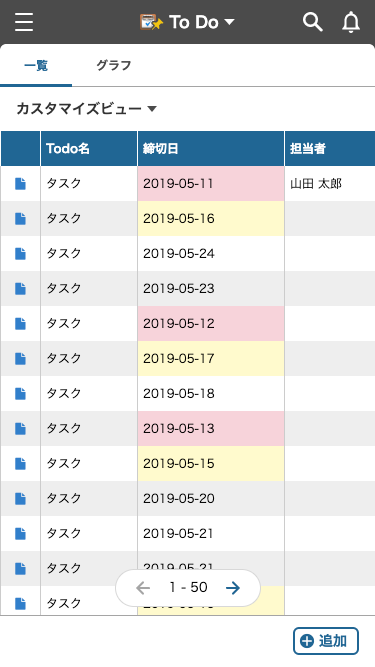Open the hamburger menu

[24, 22]
